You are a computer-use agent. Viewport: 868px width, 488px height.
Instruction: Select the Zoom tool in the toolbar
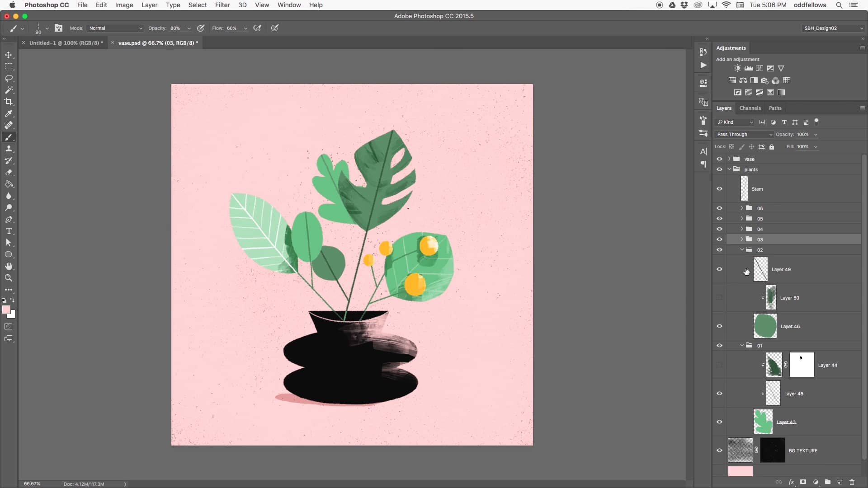pyautogui.click(x=9, y=278)
